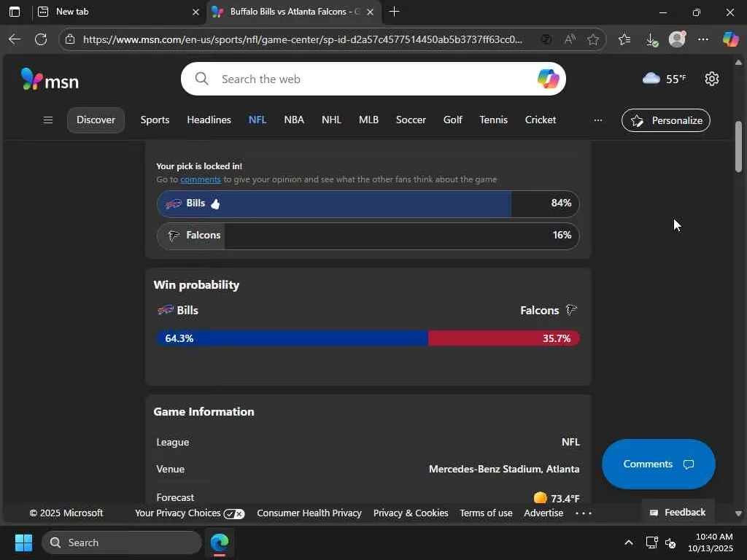
Task: Click the search magnifier icon in MSN search
Action: [x=202, y=79]
